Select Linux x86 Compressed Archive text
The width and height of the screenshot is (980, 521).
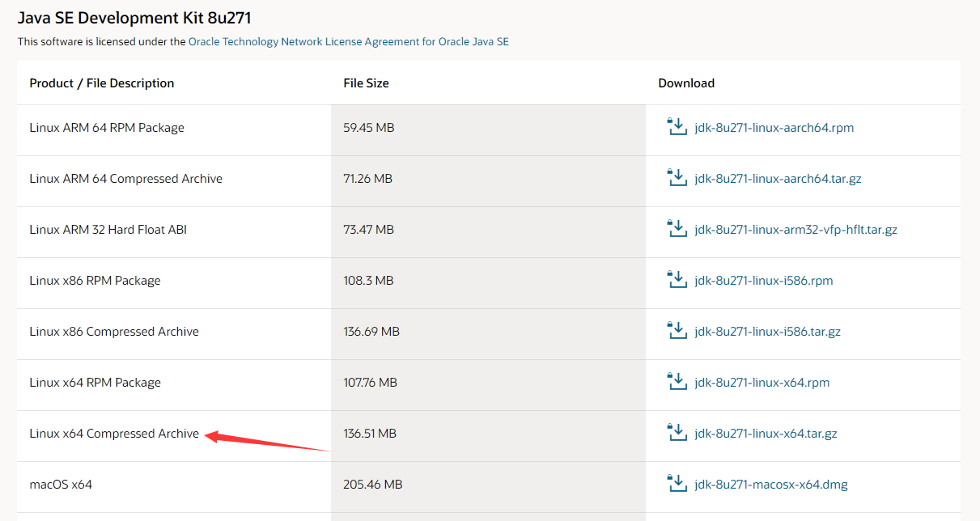114,332
